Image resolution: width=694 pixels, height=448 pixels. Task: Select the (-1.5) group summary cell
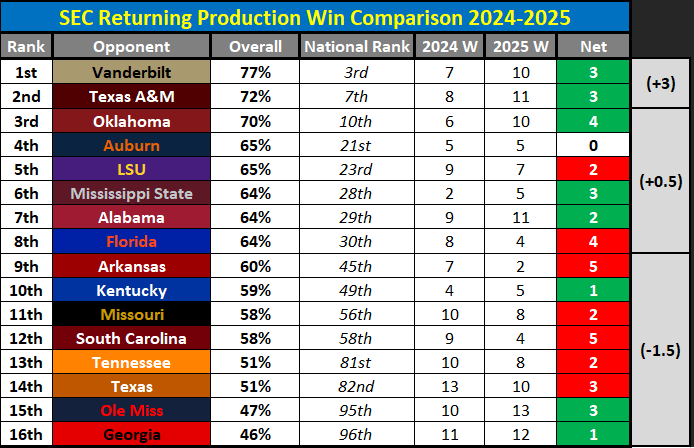[x=662, y=351]
